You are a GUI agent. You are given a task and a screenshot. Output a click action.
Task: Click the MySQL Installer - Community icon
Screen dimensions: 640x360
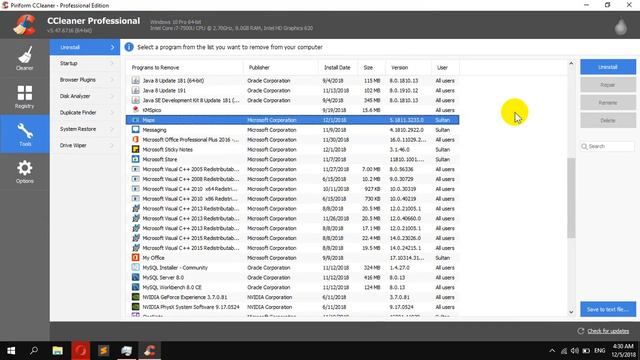coord(136,267)
